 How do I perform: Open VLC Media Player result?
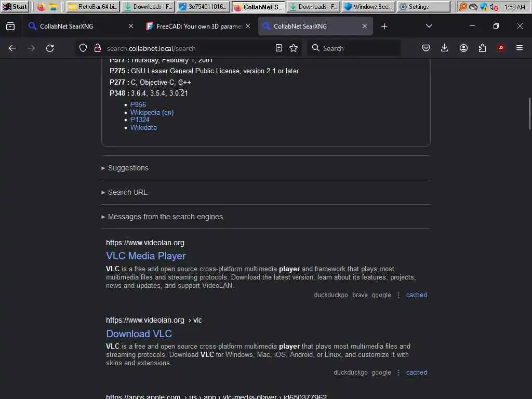(x=146, y=256)
